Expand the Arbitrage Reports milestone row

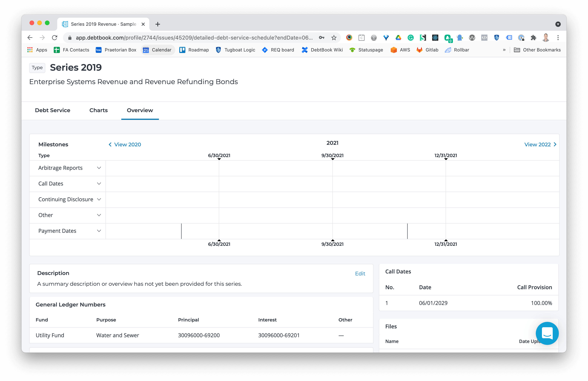point(99,168)
